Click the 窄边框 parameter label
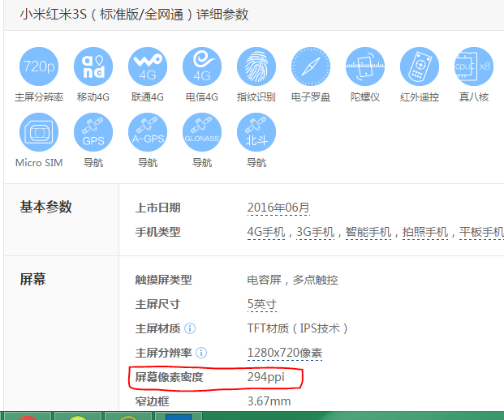Viewport: 504px width, 420px height. coord(152,401)
